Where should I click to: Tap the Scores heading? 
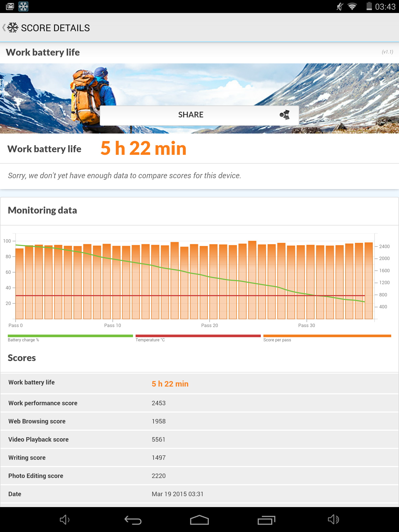[x=22, y=358]
